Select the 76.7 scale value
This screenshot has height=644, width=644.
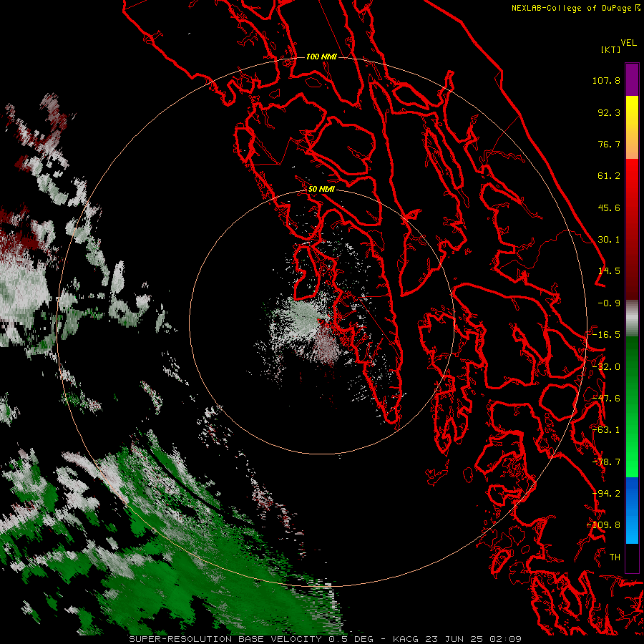coord(609,144)
